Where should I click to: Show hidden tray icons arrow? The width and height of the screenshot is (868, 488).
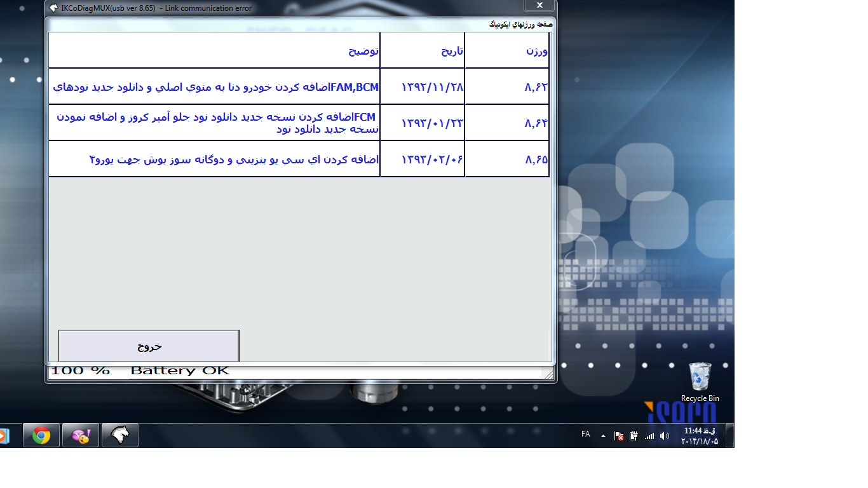[x=603, y=436]
